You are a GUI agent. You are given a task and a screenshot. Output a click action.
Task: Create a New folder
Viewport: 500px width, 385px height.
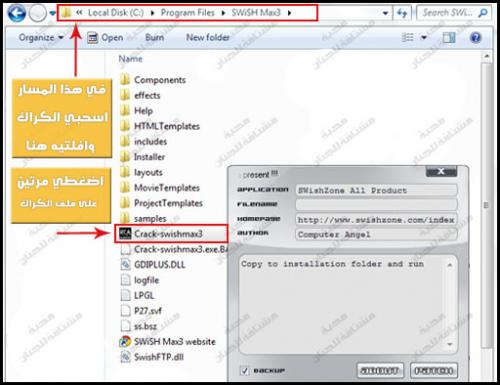point(208,37)
